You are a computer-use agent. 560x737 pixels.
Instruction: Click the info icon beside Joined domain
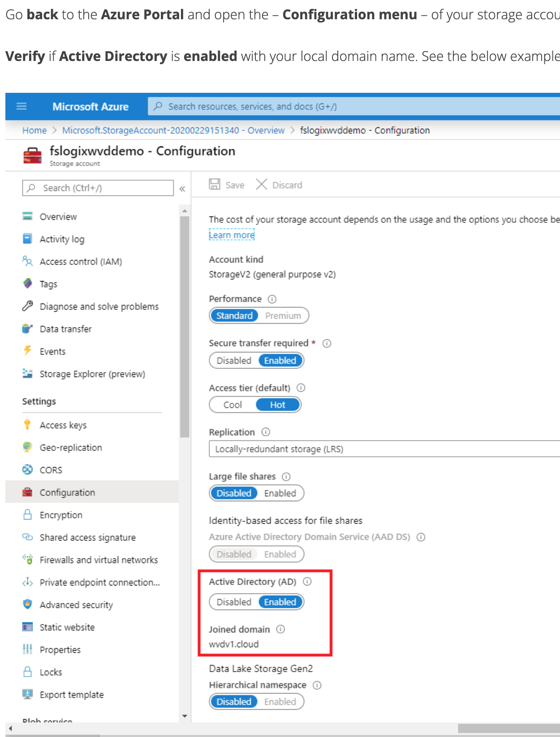click(x=280, y=629)
